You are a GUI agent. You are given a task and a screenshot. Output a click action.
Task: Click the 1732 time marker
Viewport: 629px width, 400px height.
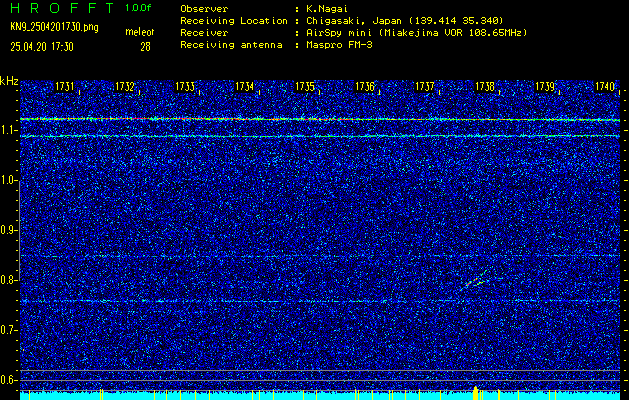(x=124, y=87)
